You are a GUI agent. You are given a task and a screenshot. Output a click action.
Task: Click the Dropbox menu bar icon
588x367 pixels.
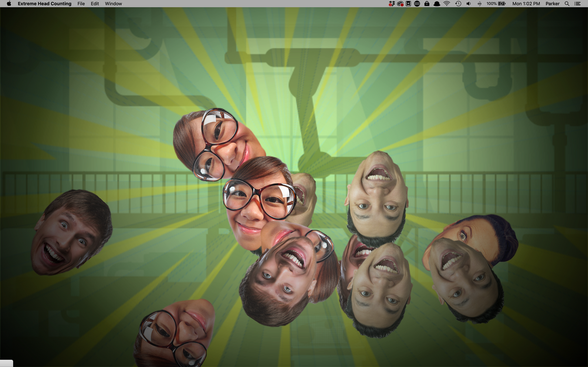pyautogui.click(x=392, y=4)
